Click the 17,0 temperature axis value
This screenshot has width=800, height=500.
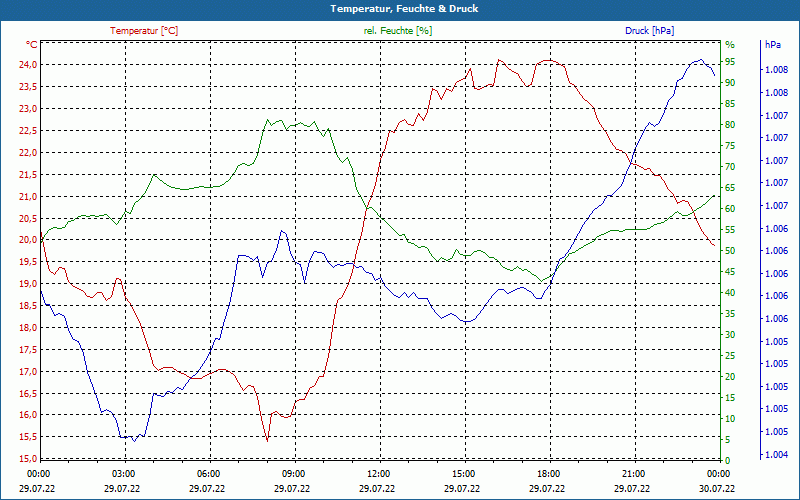[x=29, y=371]
